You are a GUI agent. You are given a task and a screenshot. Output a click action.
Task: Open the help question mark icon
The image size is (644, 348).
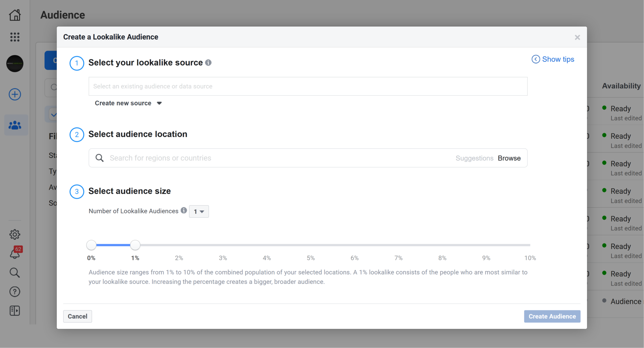[x=15, y=292]
